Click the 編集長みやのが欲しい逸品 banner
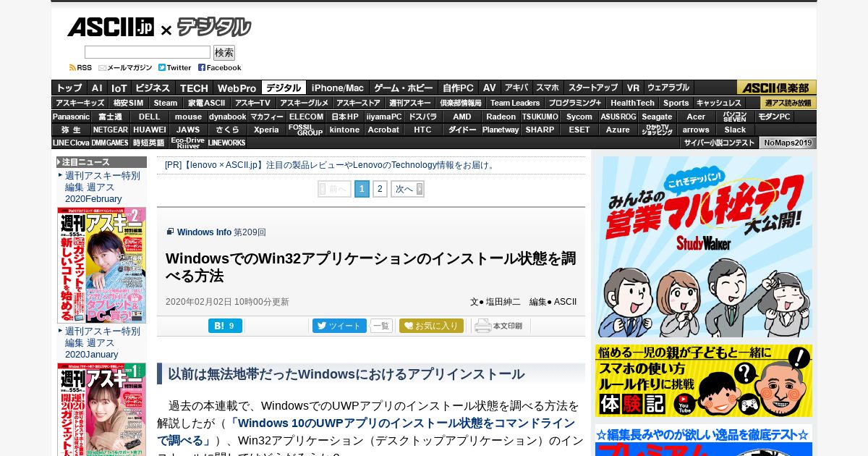The height and width of the screenshot is (456, 868). coord(704,440)
